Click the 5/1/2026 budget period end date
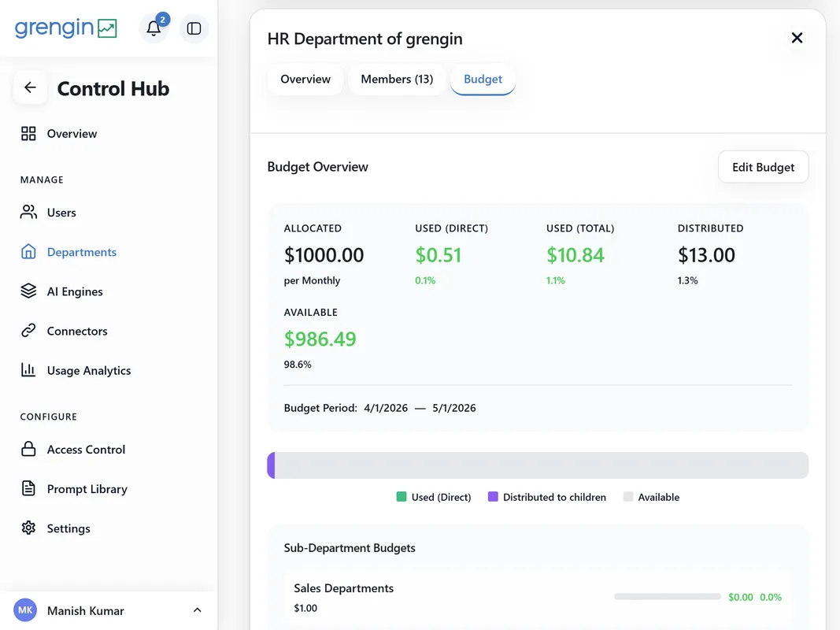 [x=454, y=408]
